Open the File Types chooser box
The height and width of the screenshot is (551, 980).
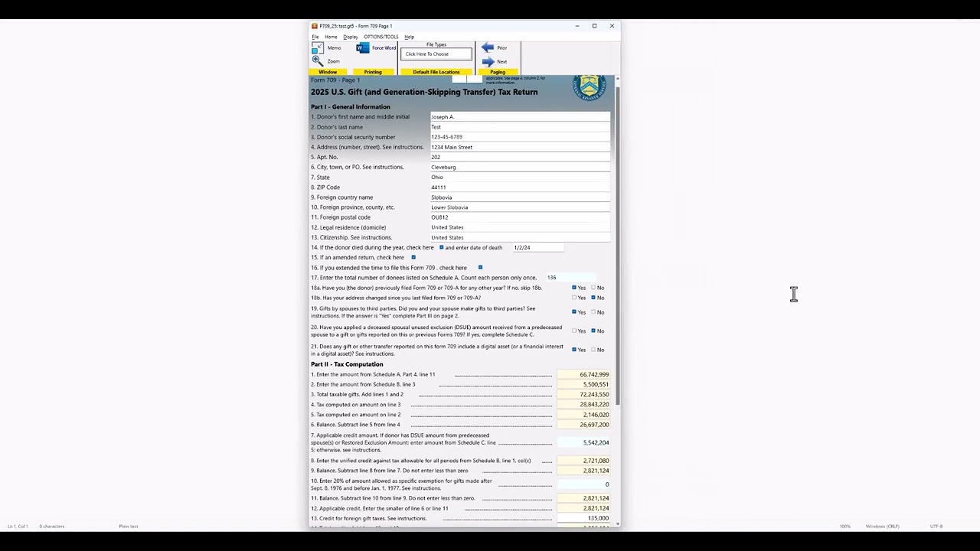[x=436, y=54]
